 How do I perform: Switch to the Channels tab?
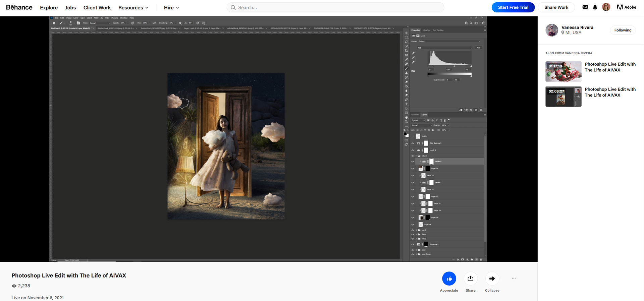tap(415, 115)
